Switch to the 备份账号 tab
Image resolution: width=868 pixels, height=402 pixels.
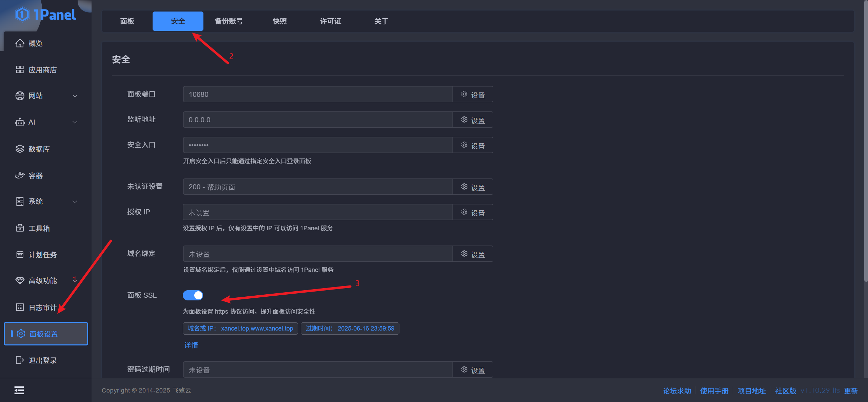pyautogui.click(x=229, y=21)
